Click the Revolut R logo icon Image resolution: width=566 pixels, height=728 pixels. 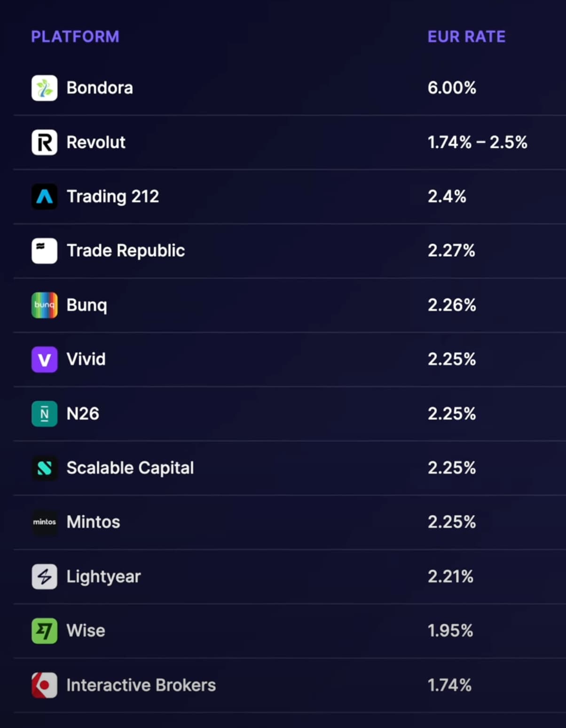(44, 142)
